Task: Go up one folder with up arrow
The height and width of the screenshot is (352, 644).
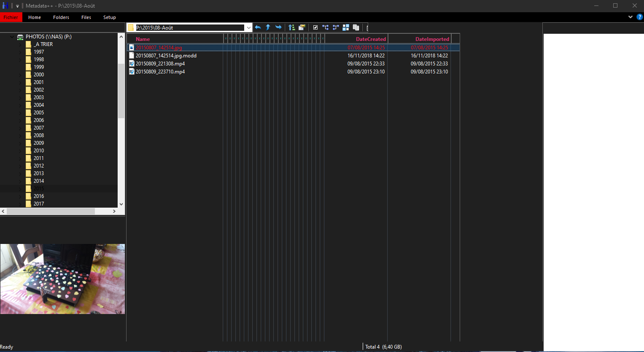Action: 268,27
